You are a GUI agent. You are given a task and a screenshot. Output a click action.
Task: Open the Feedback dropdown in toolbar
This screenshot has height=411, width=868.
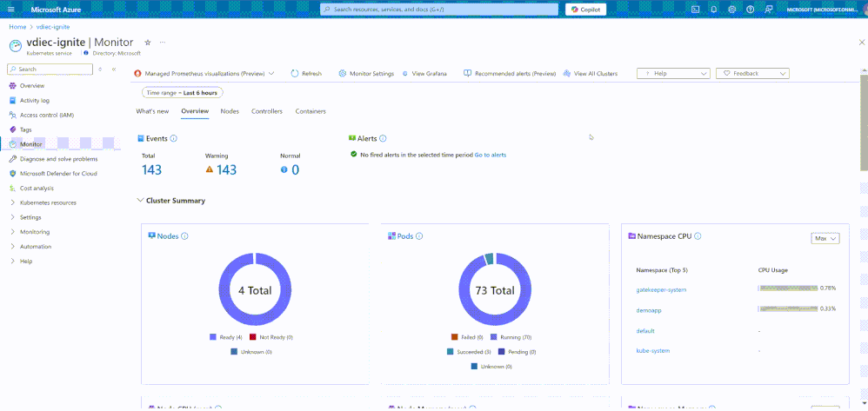point(752,74)
